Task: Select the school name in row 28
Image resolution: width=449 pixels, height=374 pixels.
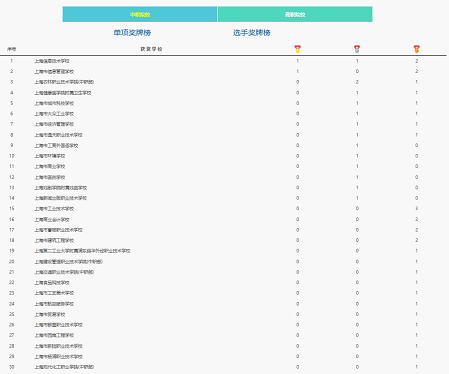Action: 58,346
